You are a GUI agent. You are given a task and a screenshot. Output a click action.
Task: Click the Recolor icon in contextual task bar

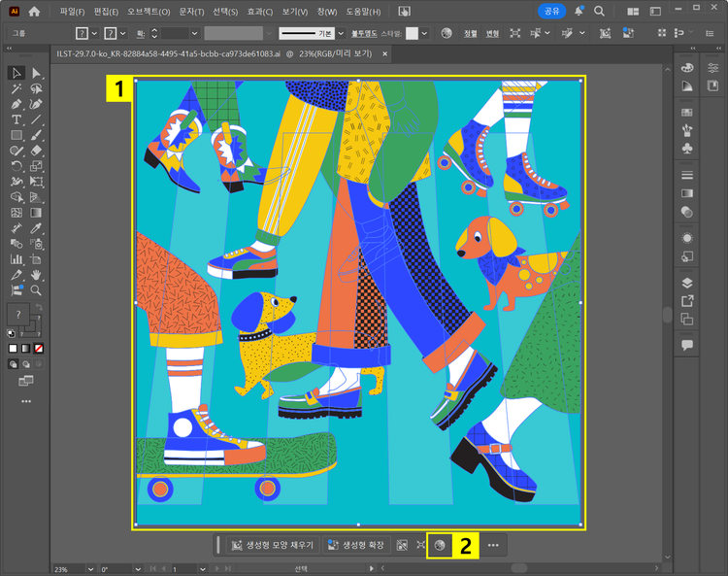[x=439, y=545]
